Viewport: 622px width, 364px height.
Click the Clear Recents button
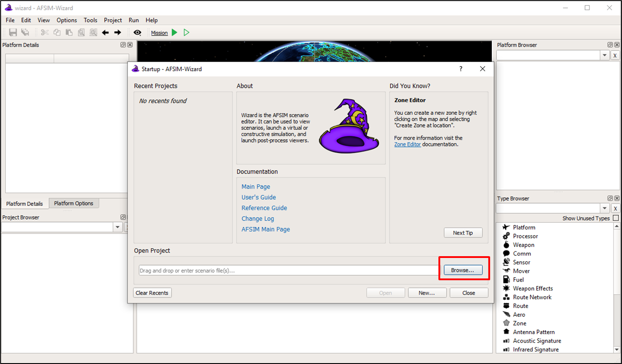click(152, 293)
